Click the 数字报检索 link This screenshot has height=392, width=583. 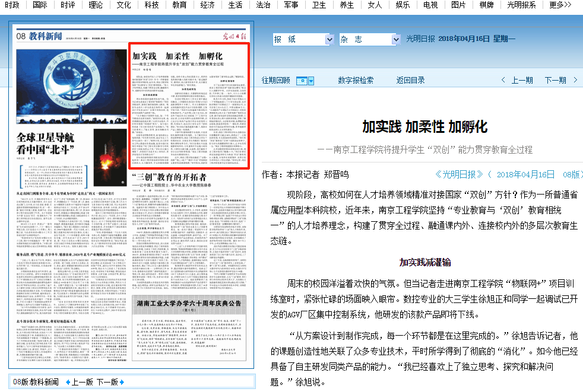(x=356, y=80)
